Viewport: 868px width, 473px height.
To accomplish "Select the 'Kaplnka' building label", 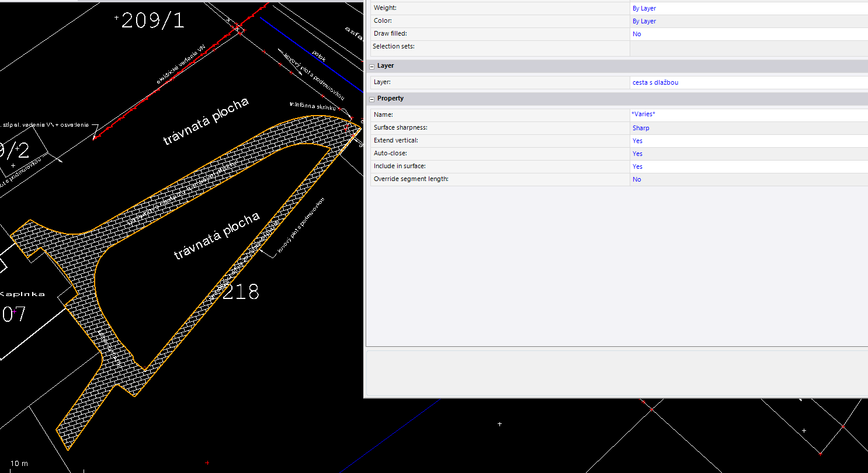I will 22,294.
